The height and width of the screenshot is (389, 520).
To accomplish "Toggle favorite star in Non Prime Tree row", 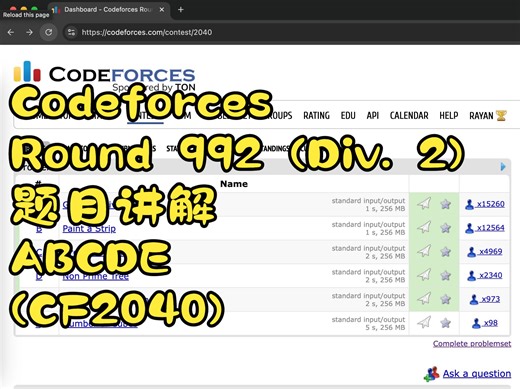I will [x=446, y=275].
